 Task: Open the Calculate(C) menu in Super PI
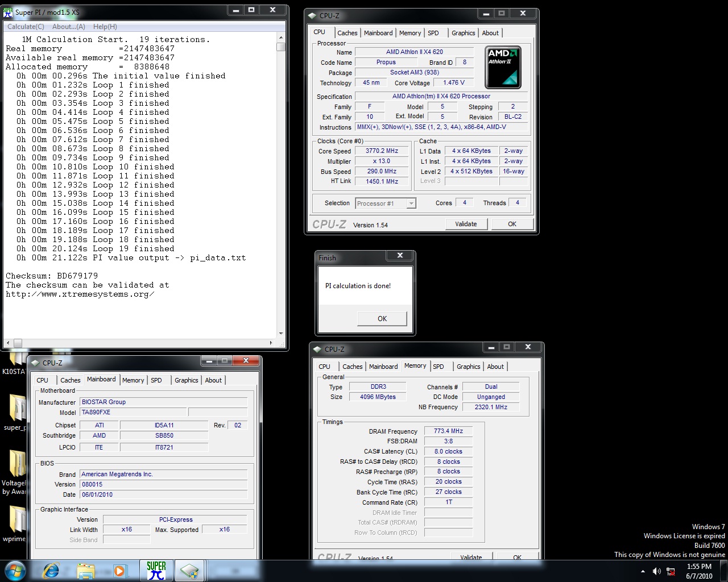26,27
